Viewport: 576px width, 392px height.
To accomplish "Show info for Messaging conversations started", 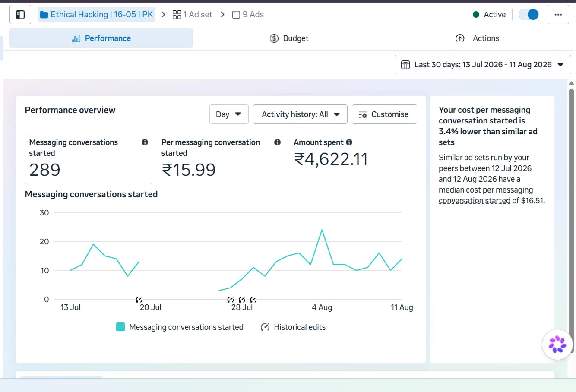I will 145,142.
